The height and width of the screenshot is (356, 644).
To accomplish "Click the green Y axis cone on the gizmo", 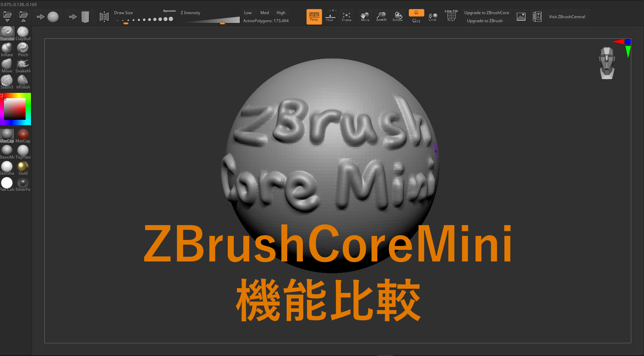I will click(x=628, y=51).
